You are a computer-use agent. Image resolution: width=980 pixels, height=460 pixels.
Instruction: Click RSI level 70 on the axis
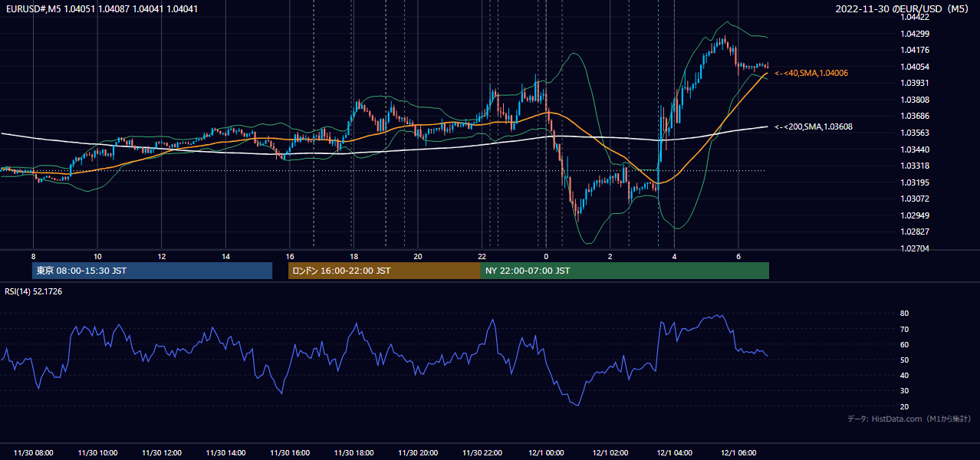click(x=905, y=329)
